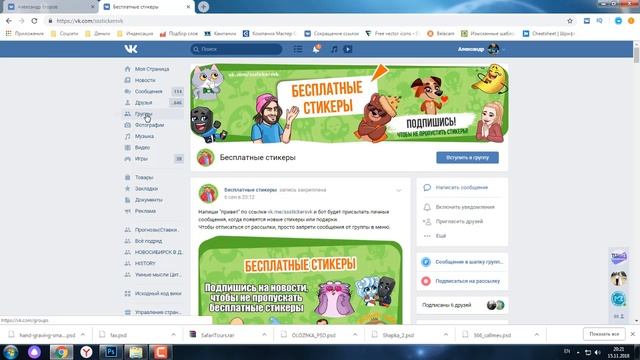Expand options for Shapka_2.psd download
The height and width of the screenshot is (360, 640).
[446, 335]
